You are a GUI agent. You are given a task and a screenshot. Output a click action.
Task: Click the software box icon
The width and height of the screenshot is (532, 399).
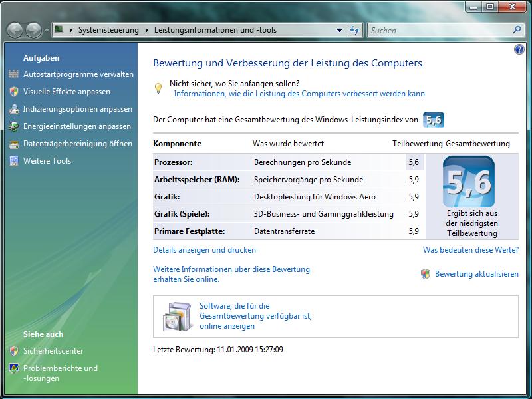tap(176, 317)
